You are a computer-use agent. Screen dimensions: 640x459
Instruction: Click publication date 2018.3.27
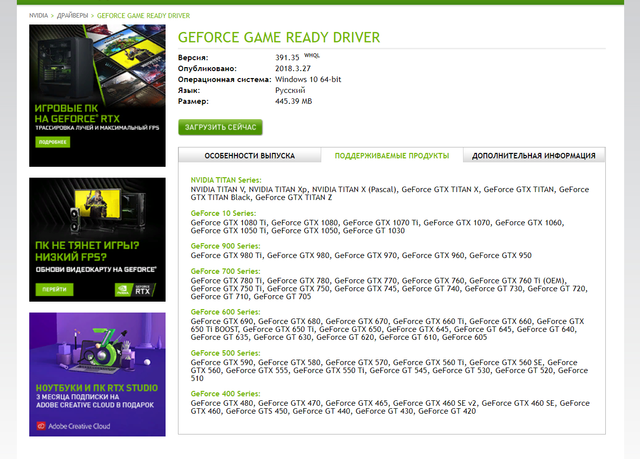pyautogui.click(x=293, y=69)
